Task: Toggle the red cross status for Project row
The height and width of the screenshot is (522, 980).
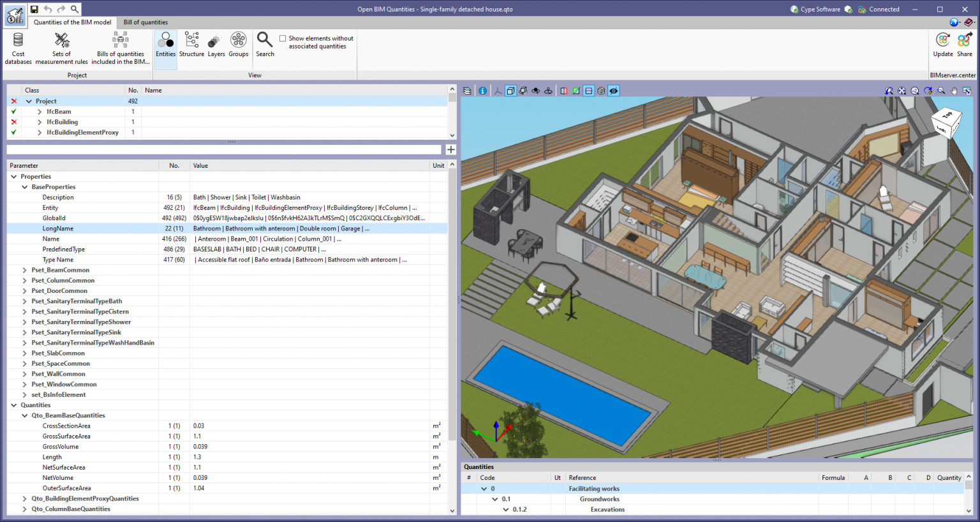Action: 14,101
